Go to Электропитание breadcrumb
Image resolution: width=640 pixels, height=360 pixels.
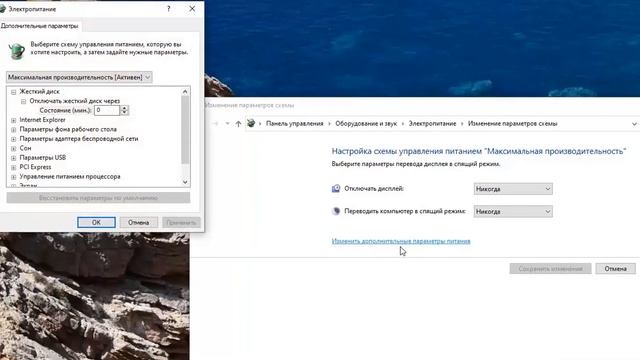tap(432, 124)
